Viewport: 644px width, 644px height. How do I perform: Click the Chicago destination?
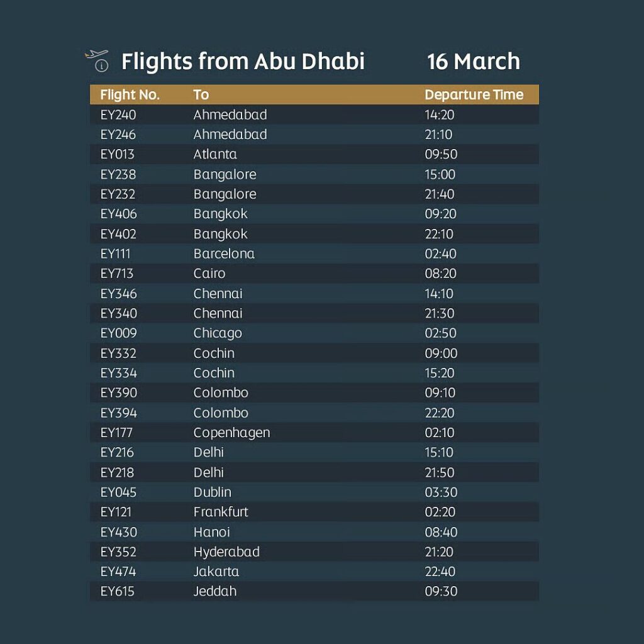click(218, 333)
